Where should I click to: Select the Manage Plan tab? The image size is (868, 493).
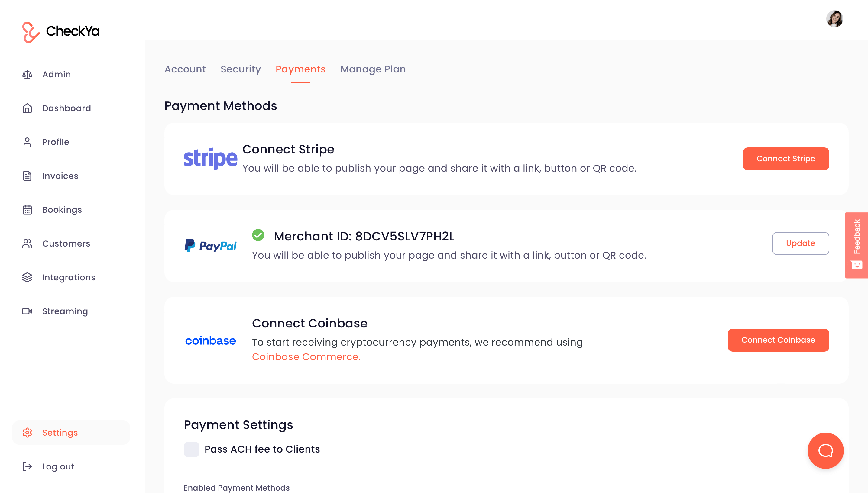tap(373, 69)
